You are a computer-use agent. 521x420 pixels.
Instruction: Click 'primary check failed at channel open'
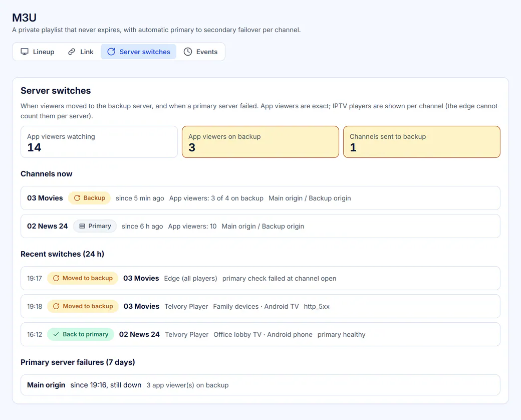click(x=279, y=278)
